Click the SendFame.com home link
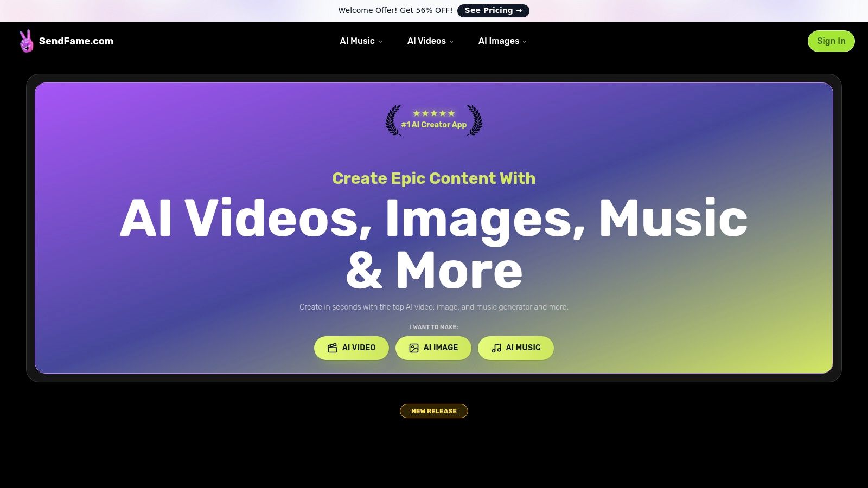Viewport: 868px width, 488px height. 76,41
